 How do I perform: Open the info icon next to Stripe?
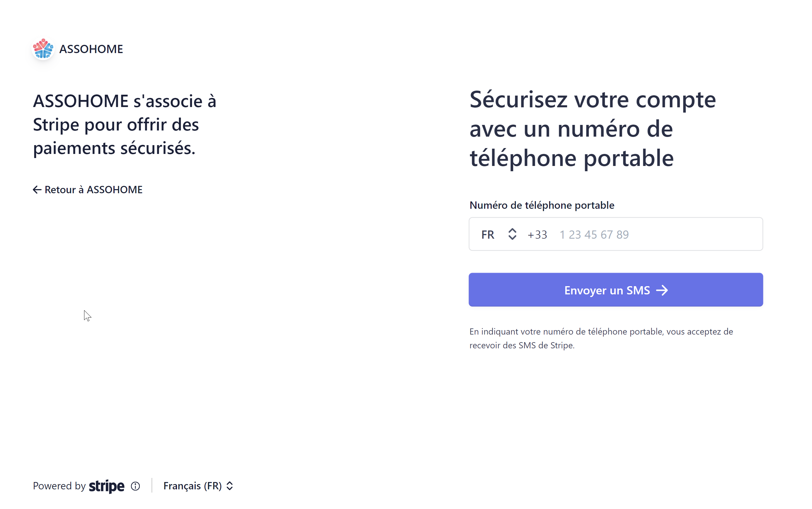(x=135, y=486)
